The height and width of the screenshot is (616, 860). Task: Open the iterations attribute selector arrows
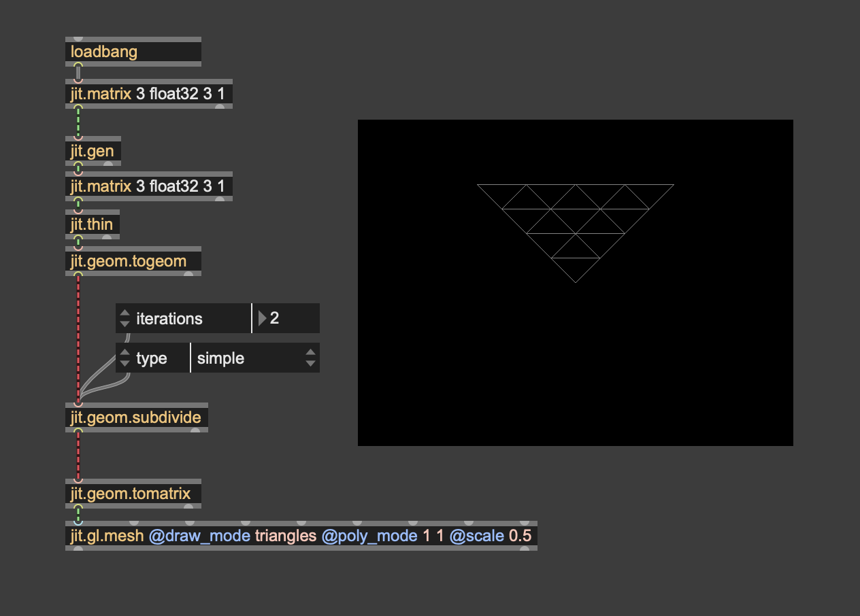click(x=125, y=318)
